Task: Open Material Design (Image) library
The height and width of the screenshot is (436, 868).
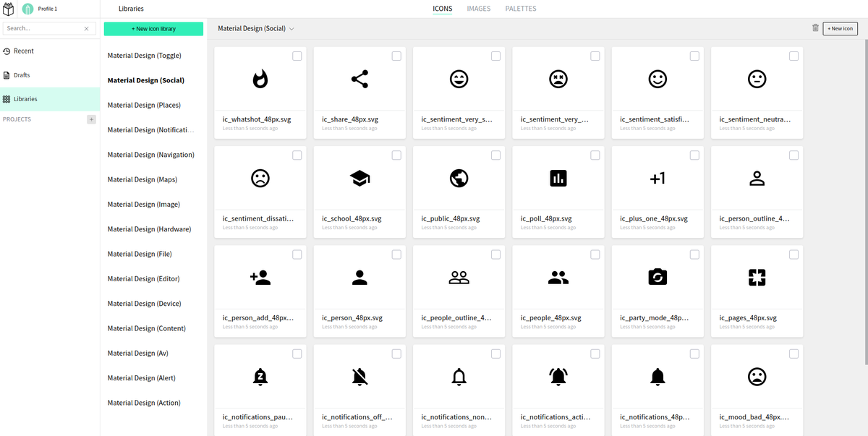Action: pos(144,205)
